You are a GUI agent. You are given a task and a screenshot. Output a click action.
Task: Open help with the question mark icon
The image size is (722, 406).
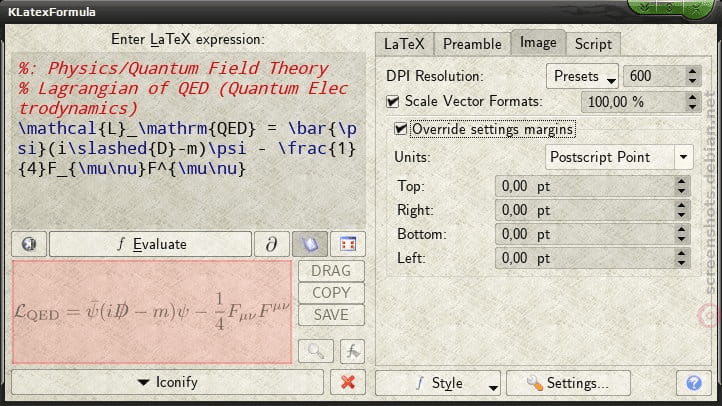tap(693, 383)
